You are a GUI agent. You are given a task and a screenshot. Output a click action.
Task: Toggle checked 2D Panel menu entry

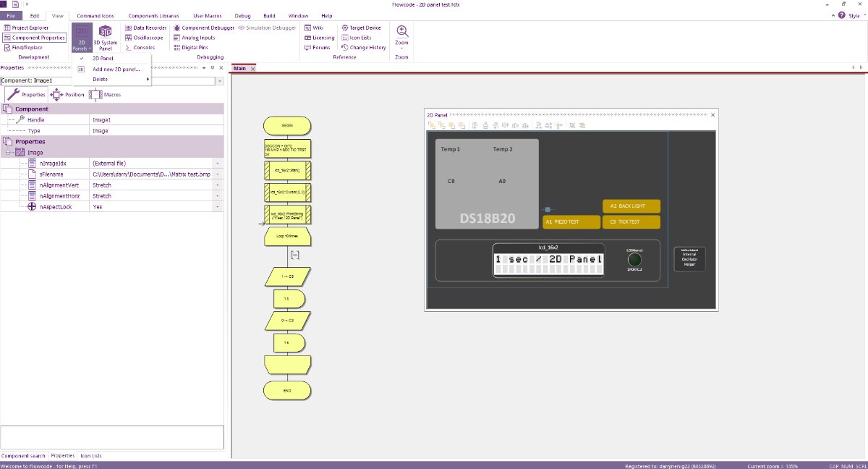[112, 59]
